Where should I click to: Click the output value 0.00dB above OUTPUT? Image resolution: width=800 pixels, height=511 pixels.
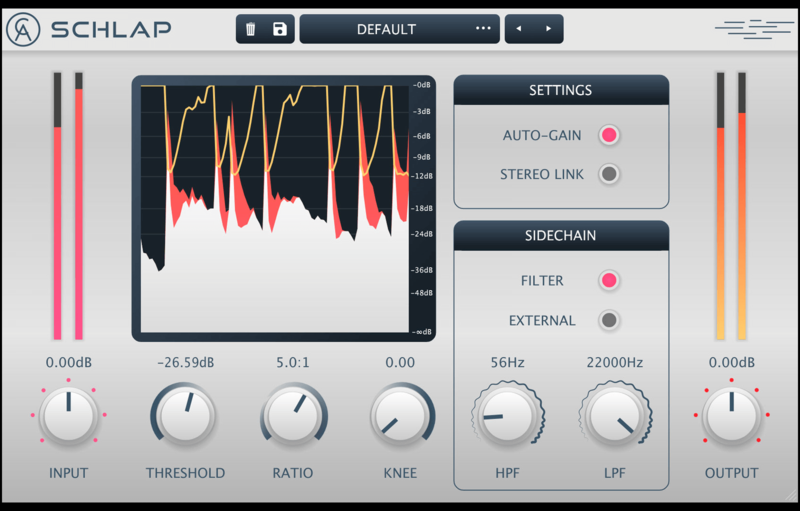pyautogui.click(x=732, y=363)
